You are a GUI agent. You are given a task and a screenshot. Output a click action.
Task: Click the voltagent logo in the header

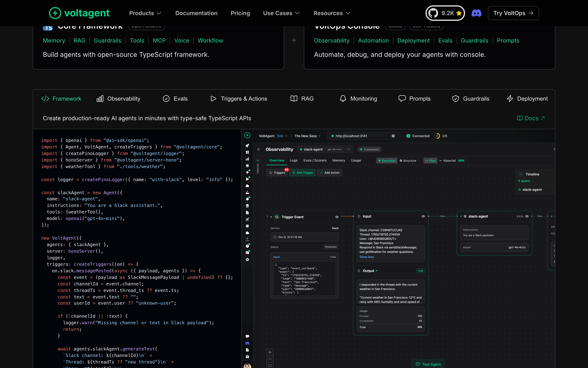tap(79, 13)
